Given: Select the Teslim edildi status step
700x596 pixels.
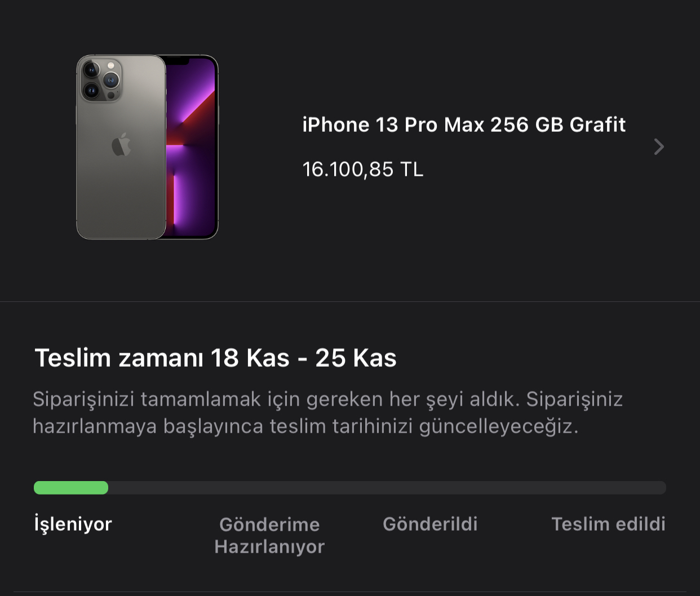Looking at the screenshot, I should [x=609, y=524].
